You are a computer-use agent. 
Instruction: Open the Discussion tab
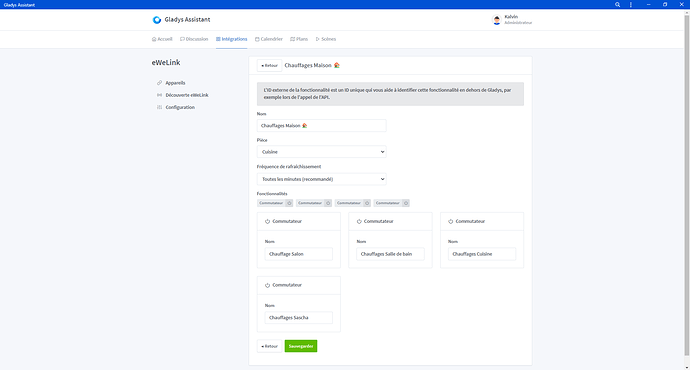(x=194, y=39)
